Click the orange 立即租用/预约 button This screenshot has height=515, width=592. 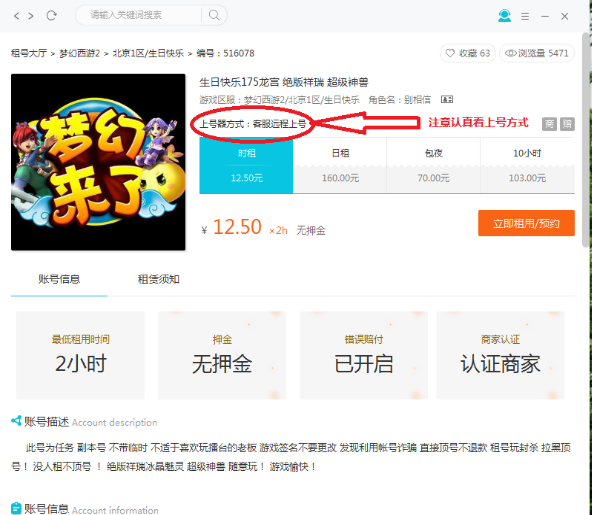click(526, 223)
